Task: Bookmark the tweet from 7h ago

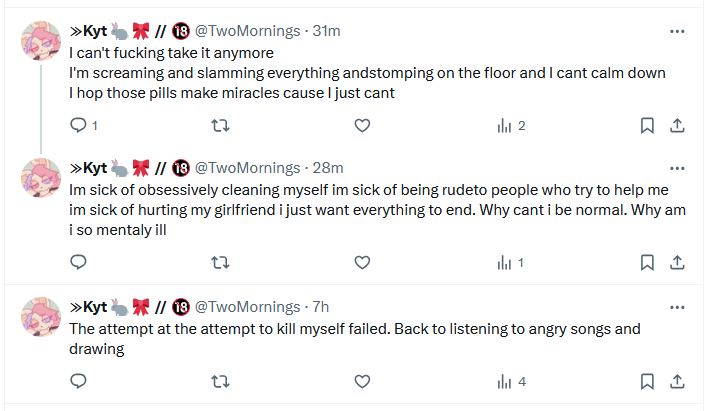Action: (x=647, y=381)
